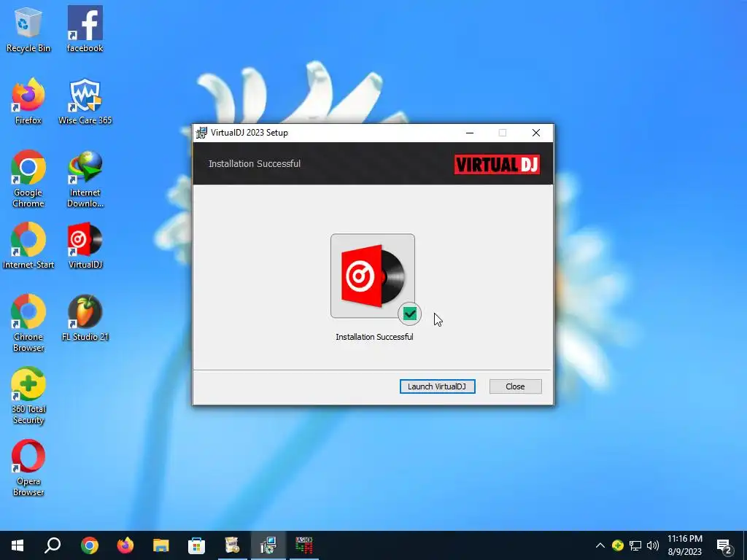Select the 360 Total Security shortcut

[28, 396]
